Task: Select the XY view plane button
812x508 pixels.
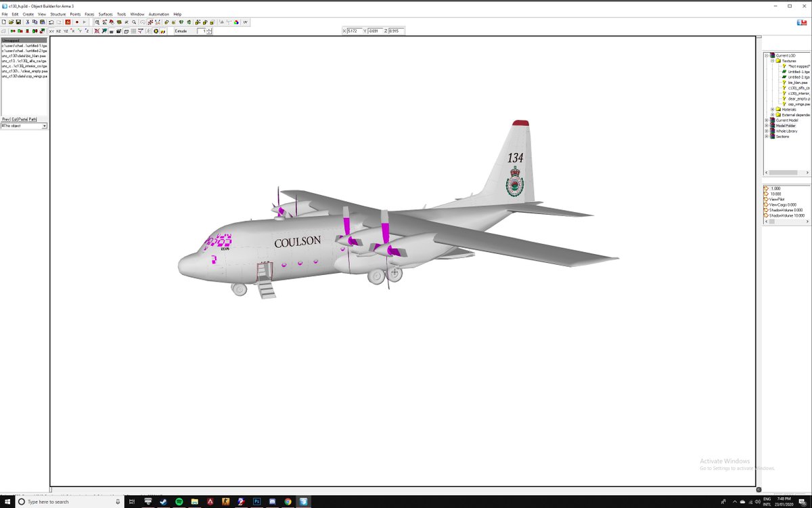Action: pyautogui.click(x=51, y=31)
